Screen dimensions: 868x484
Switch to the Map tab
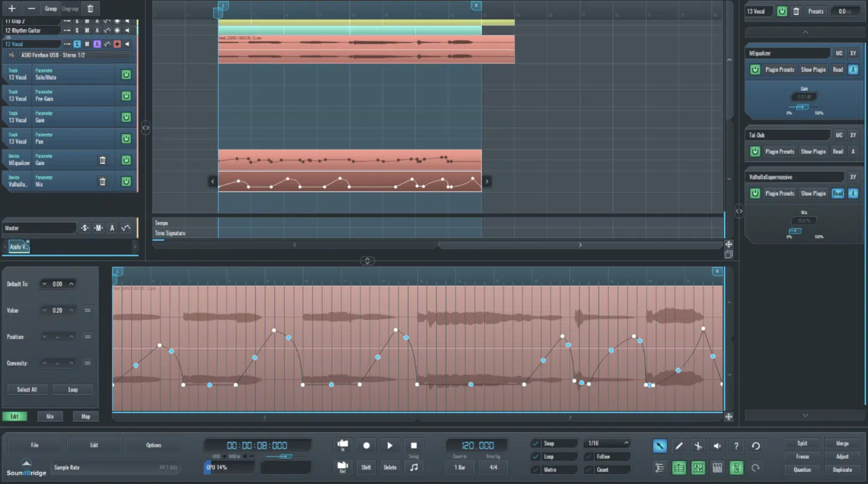click(x=86, y=416)
